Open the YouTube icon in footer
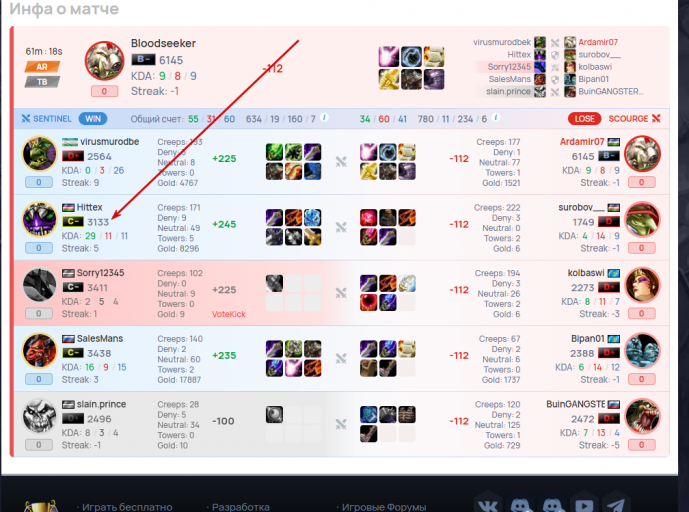The height and width of the screenshot is (512, 689). click(584, 505)
